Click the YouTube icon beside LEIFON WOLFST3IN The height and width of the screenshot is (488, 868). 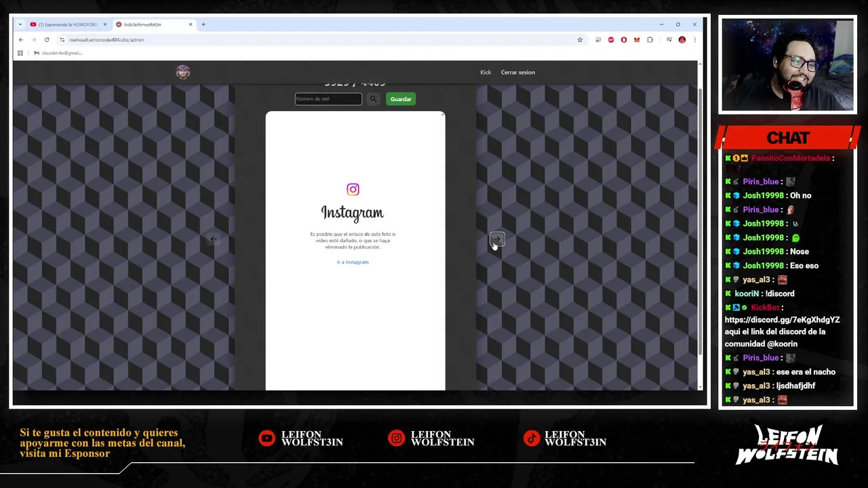pyautogui.click(x=267, y=439)
